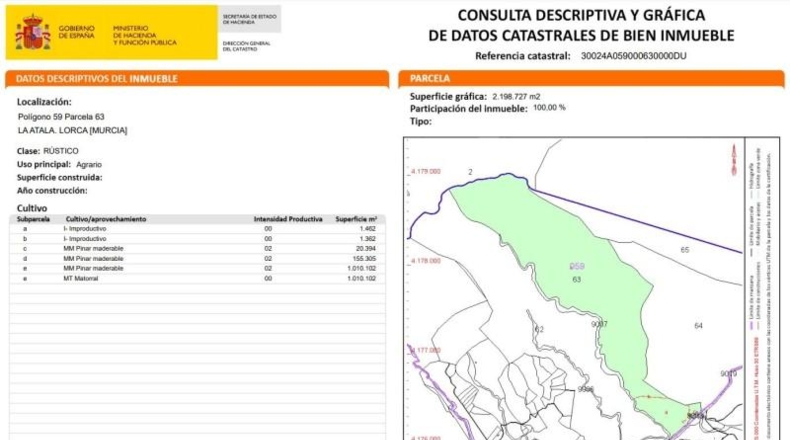
Task: Click the 'Subparcela' column header
Action: click(x=33, y=219)
